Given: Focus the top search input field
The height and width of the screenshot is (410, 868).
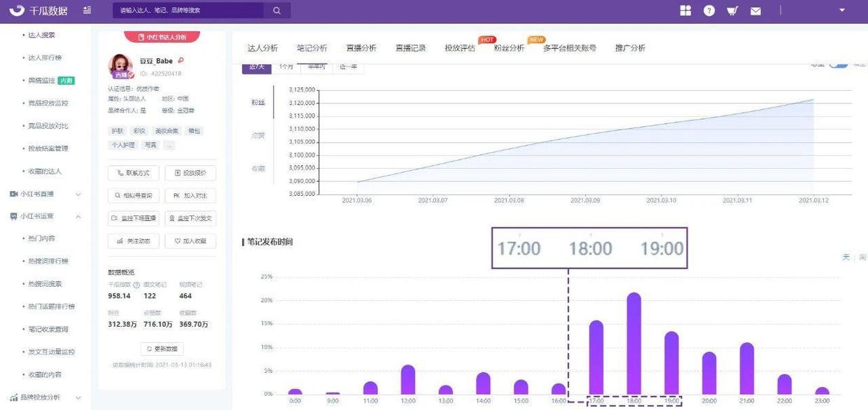Looking at the screenshot, I should point(188,10).
